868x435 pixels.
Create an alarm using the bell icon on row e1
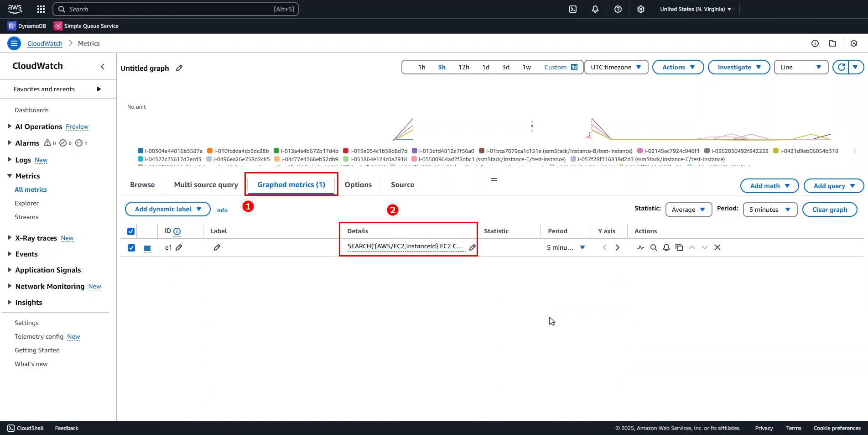pyautogui.click(x=666, y=247)
